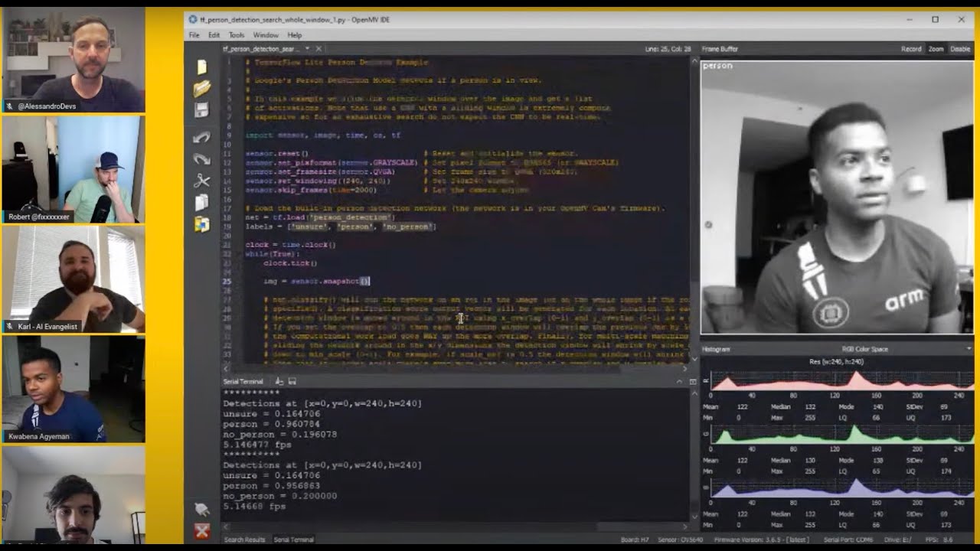The image size is (980, 551).
Task: Maximize the OpenMV IDE window
Action: 935,19
